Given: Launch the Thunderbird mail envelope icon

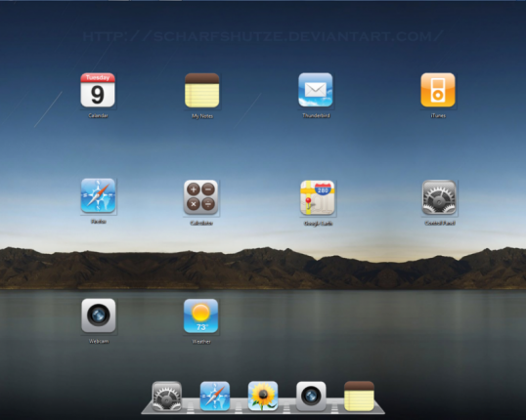Looking at the screenshot, I should click(316, 90).
